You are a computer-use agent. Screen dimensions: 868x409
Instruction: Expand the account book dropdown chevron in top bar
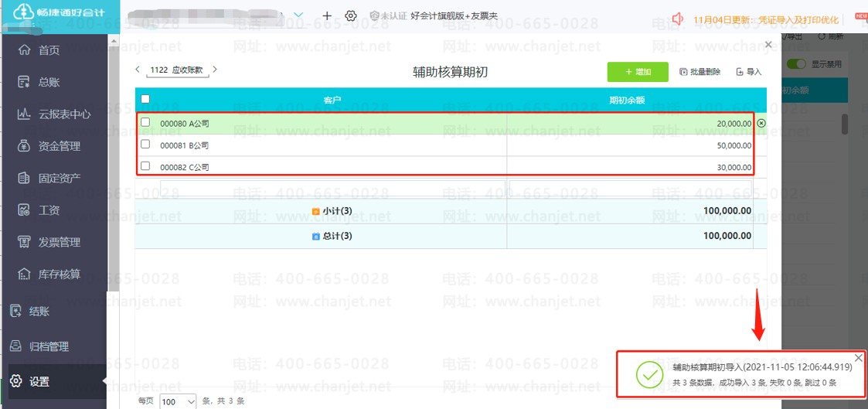pyautogui.click(x=299, y=15)
